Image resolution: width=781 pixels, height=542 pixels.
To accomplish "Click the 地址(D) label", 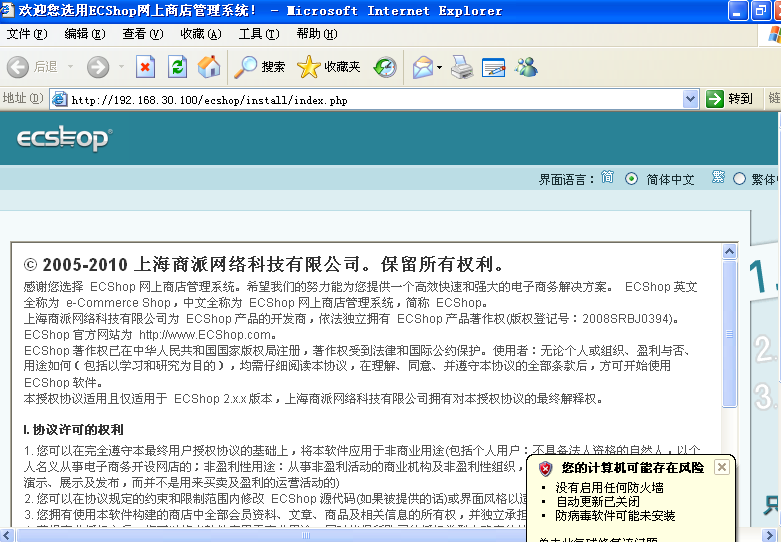I will point(23,98).
